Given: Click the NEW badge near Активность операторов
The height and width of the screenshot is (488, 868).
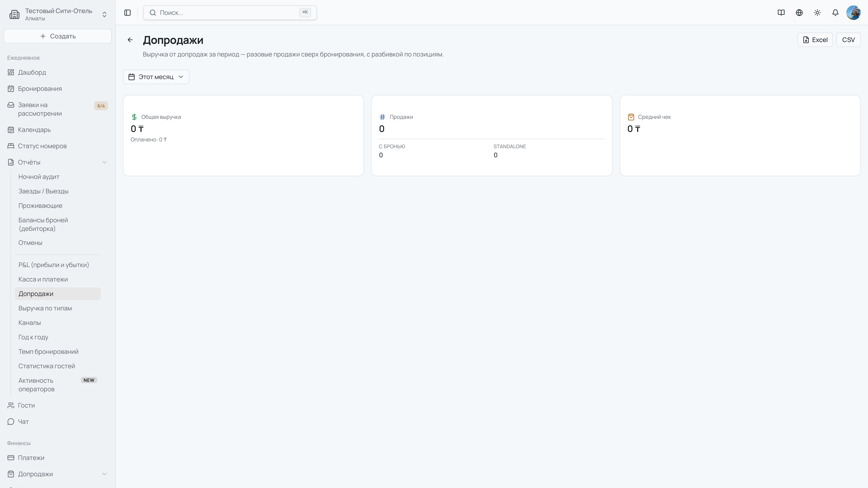Looking at the screenshot, I should (89, 380).
